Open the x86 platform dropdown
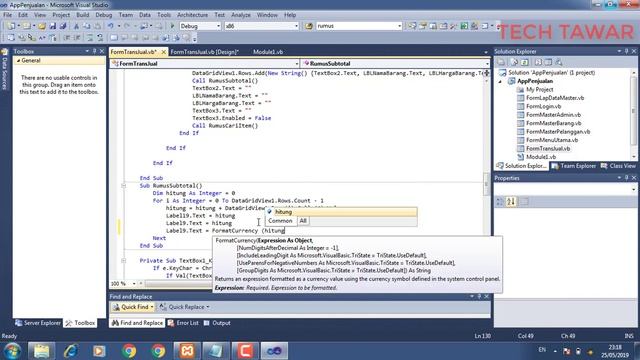This screenshot has width=640, height=360. [296, 26]
